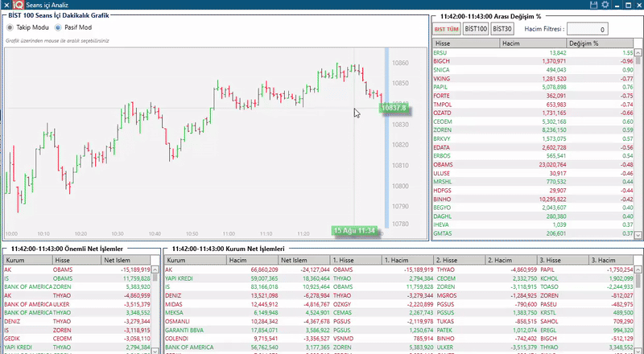
Task: Click the IQ application logo icon
Action: (x=18, y=5)
